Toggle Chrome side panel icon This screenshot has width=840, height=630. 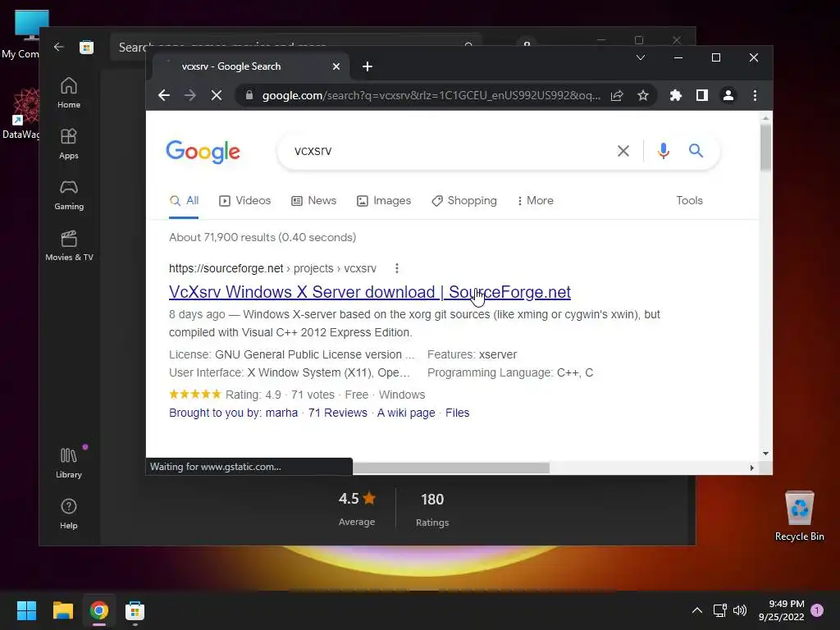point(702,95)
